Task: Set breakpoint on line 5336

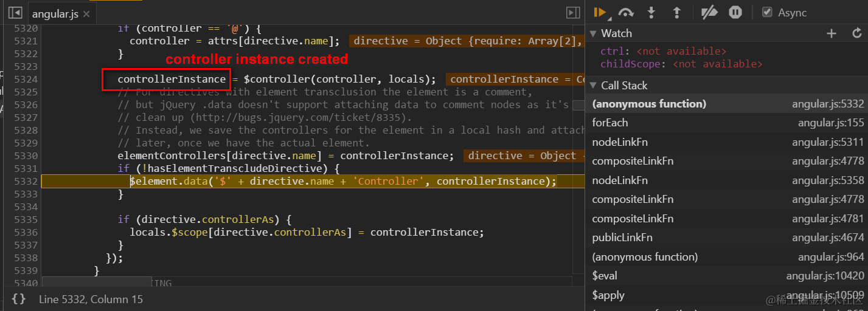Action: [x=26, y=233]
